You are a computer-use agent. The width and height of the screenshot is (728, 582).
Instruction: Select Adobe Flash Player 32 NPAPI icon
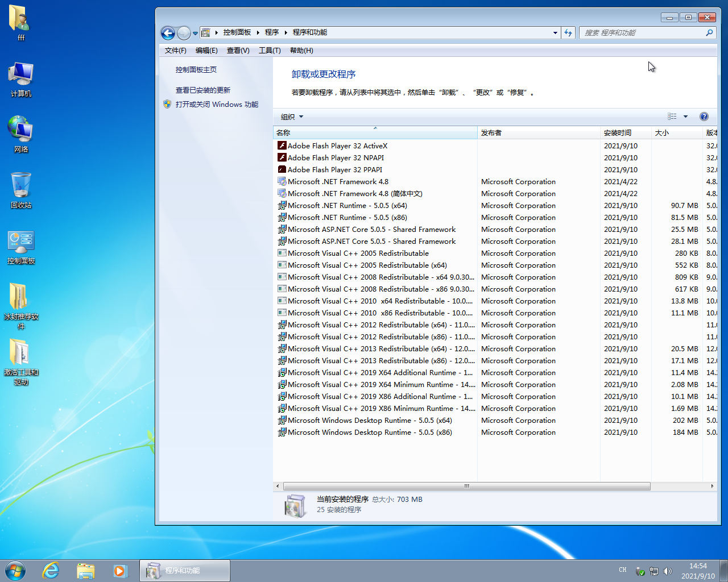tap(282, 157)
